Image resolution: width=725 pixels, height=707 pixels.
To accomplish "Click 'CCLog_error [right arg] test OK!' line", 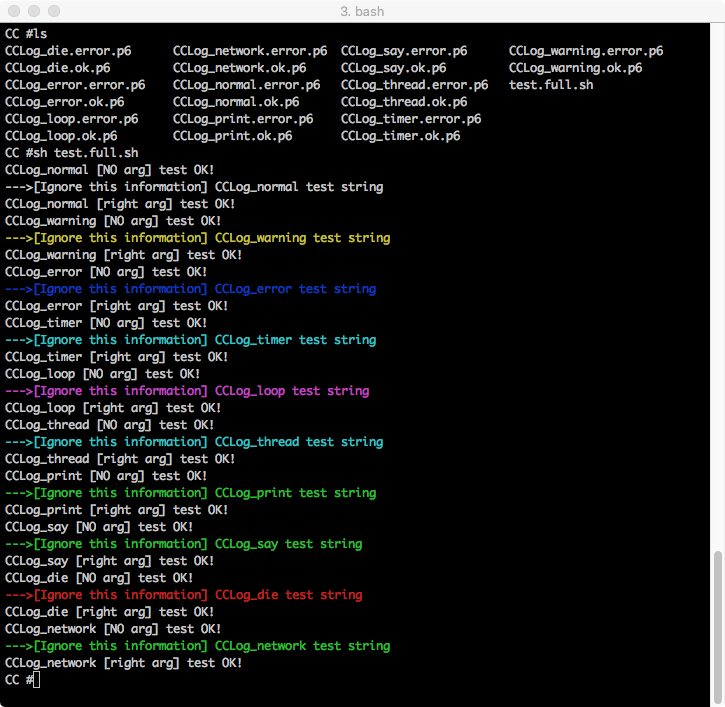I will click(117, 306).
